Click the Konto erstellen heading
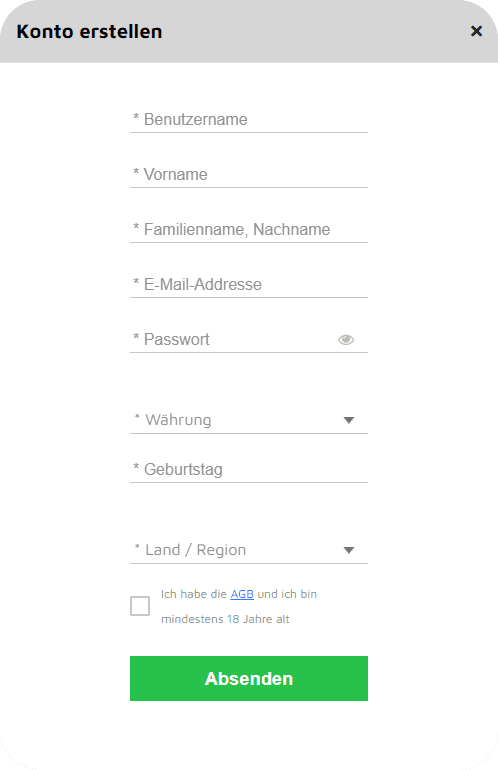The width and height of the screenshot is (498, 770). pyautogui.click(x=89, y=31)
